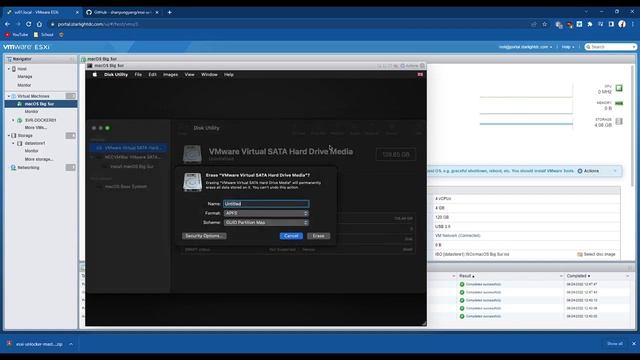Click More storage in Navigator

[39, 159]
